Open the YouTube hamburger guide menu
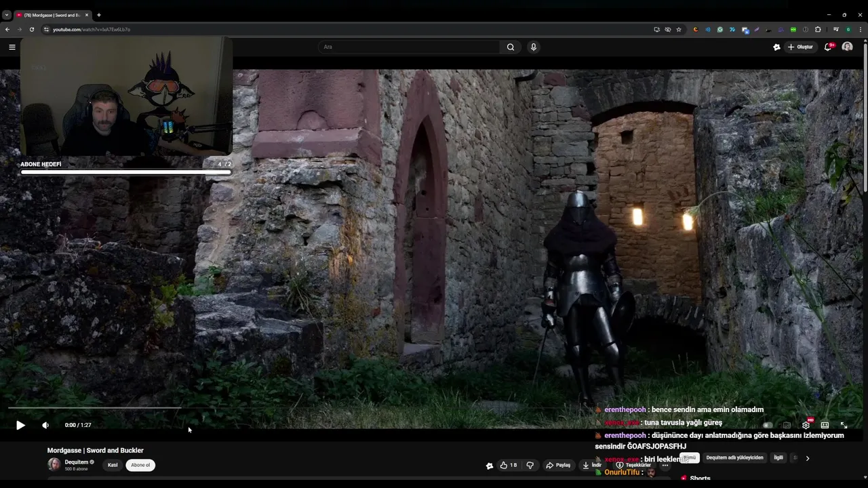The width and height of the screenshot is (868, 488). pos(12,47)
